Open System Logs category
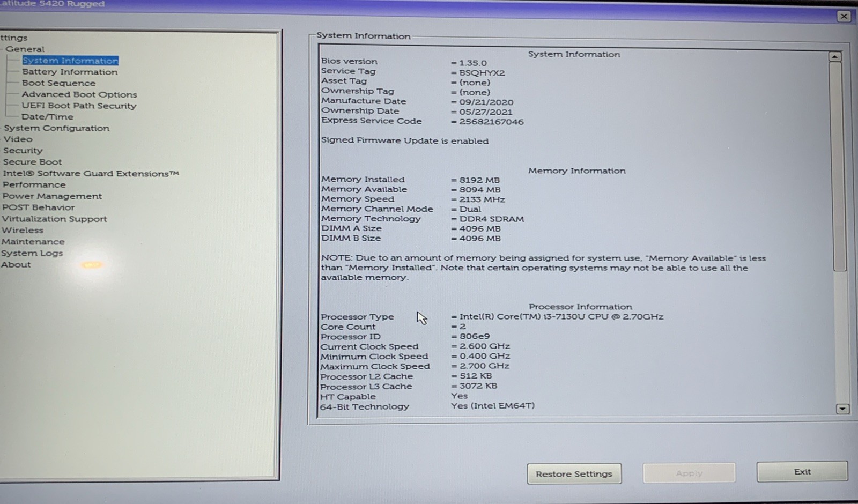 [32, 253]
